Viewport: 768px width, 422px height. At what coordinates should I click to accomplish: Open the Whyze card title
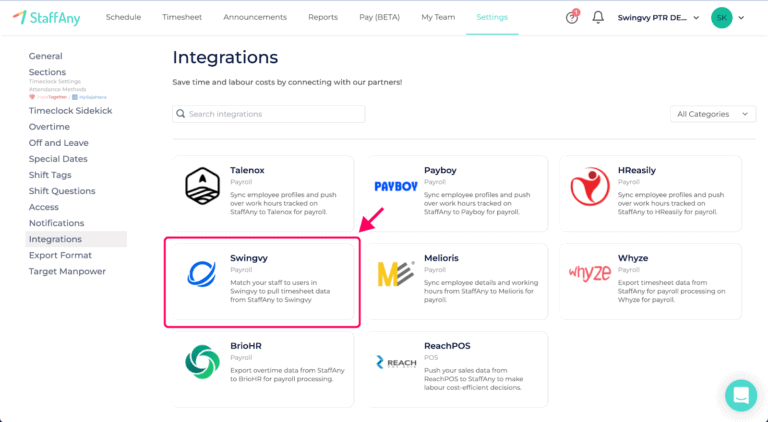tap(633, 258)
